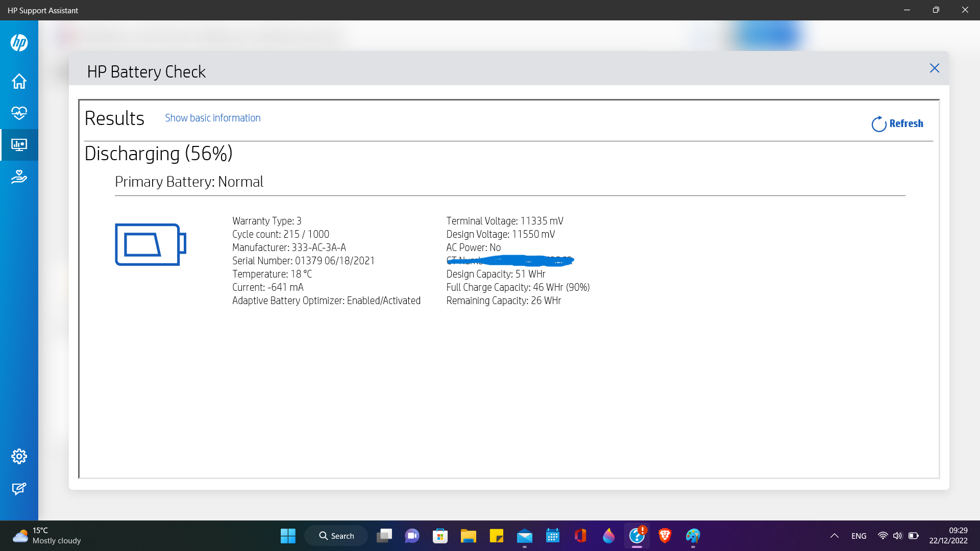This screenshot has width=980, height=551.
Task: Click the Windows Start button
Action: [x=288, y=536]
